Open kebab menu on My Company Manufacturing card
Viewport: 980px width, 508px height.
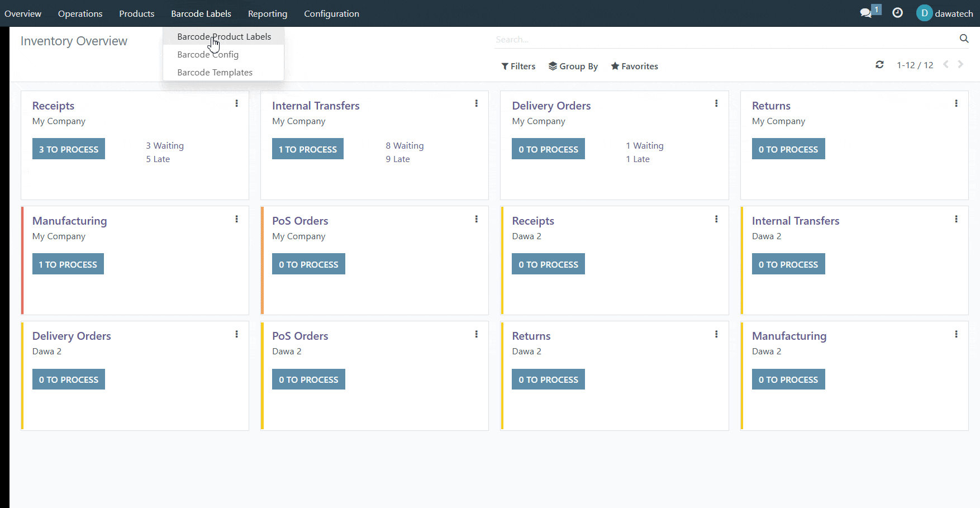pyautogui.click(x=236, y=219)
